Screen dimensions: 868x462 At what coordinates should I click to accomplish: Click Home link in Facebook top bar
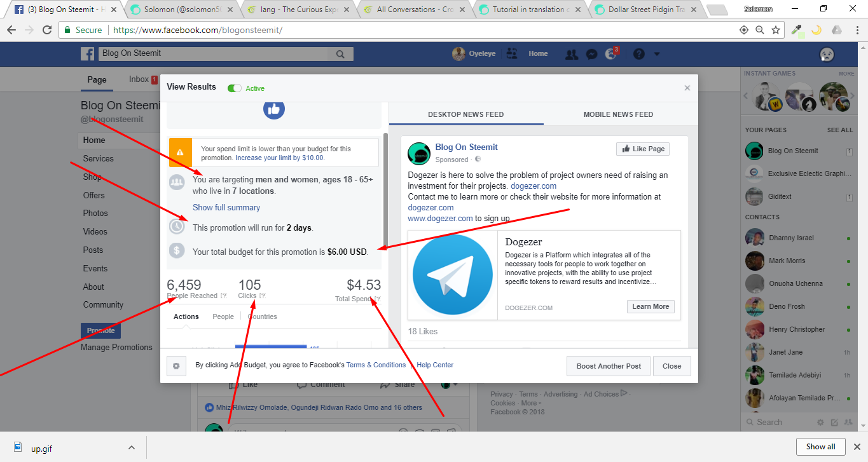coord(538,54)
